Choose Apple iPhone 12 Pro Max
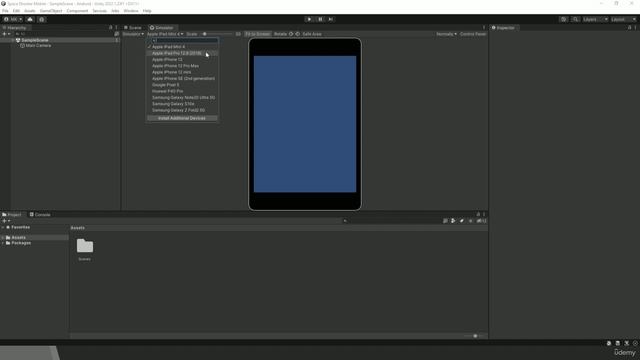This screenshot has height=360, width=640. pyautogui.click(x=182, y=66)
